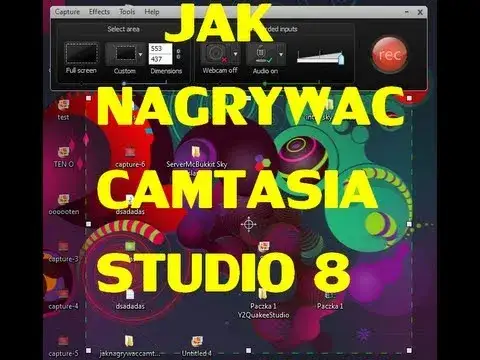Open the Effects menu
The height and width of the screenshot is (360, 480).
point(99,12)
